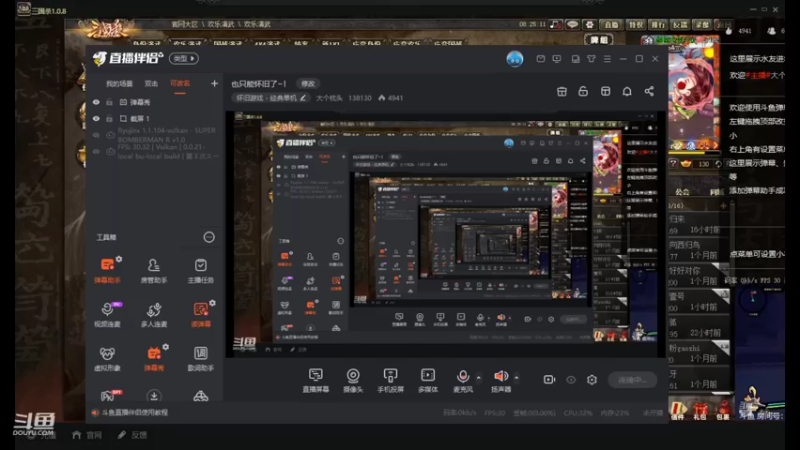This screenshot has width=800, height=450.
Task: Hide the 弹幕秀 source with eye icon
Action: pyautogui.click(x=96, y=102)
